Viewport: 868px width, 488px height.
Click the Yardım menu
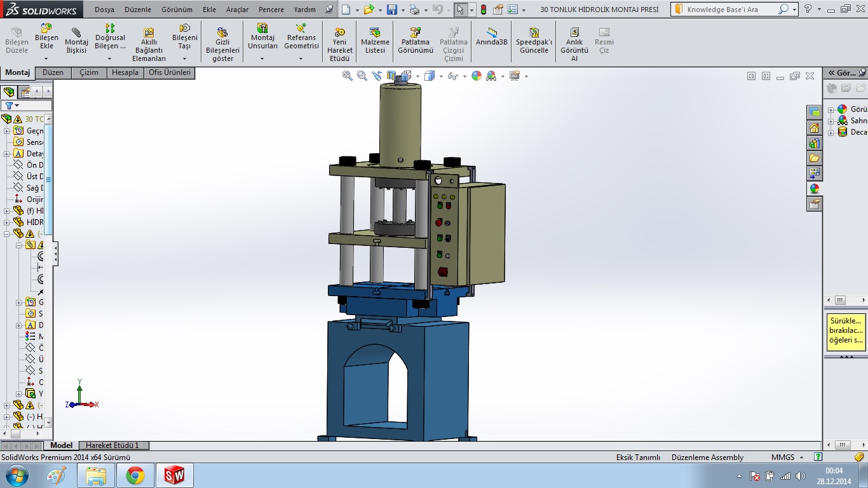pyautogui.click(x=305, y=10)
